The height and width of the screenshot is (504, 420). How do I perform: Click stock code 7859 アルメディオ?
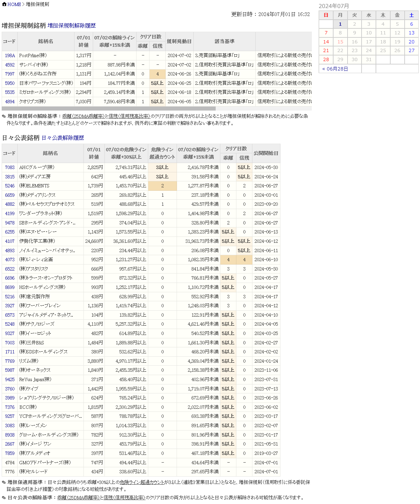10,453
